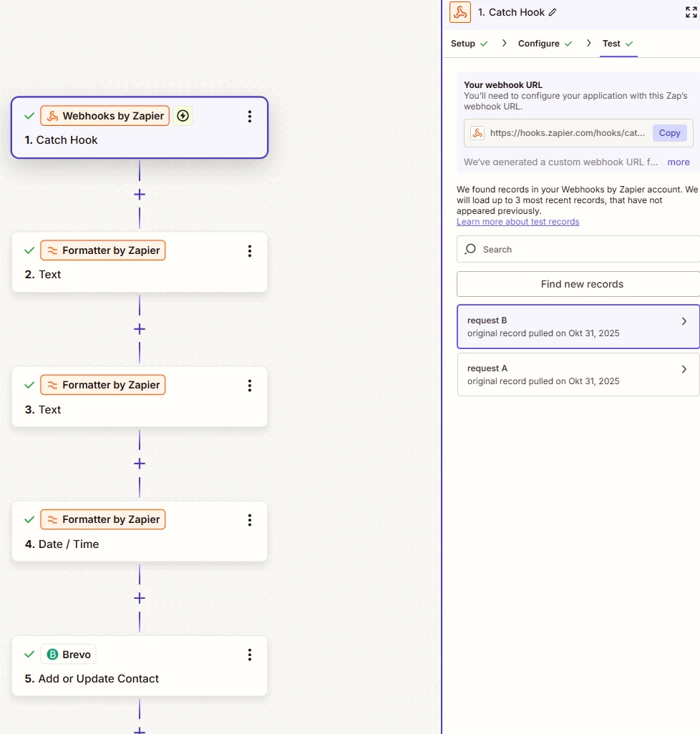
Task: Select the 4. Date / Time step card
Action: 140,532
